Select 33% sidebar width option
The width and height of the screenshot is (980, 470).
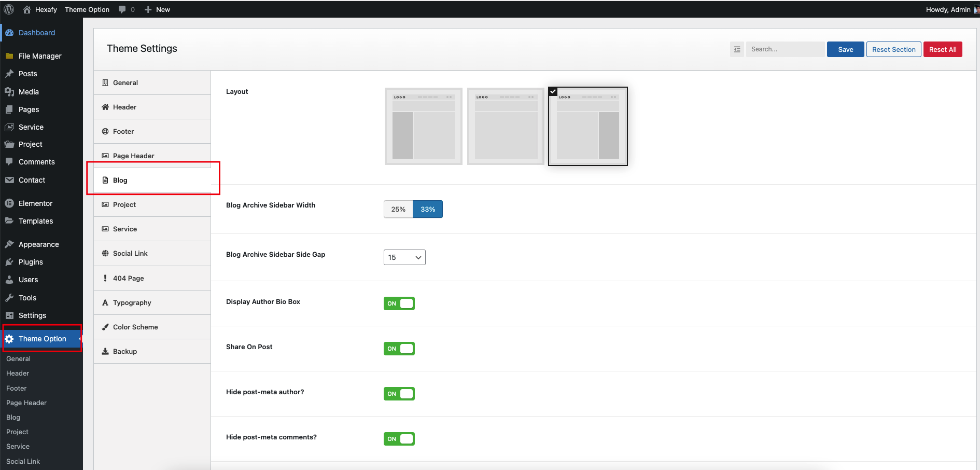(428, 209)
